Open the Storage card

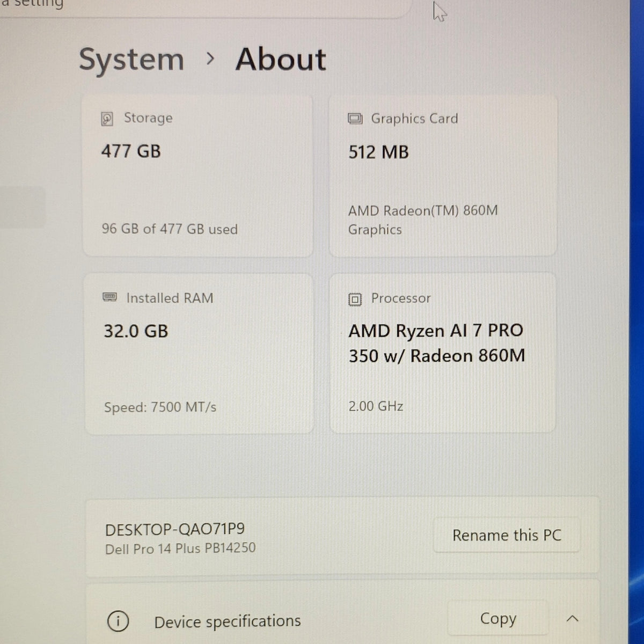coord(198,176)
